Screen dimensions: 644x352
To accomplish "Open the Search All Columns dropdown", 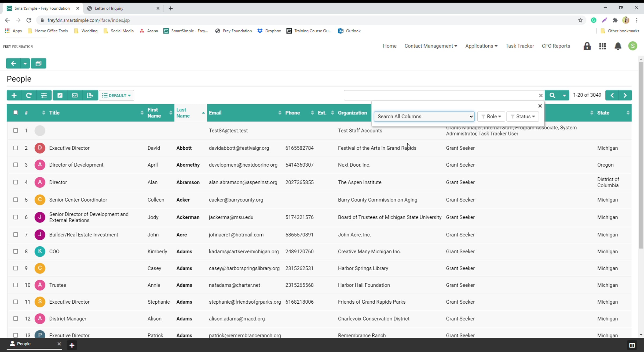I will (x=424, y=116).
